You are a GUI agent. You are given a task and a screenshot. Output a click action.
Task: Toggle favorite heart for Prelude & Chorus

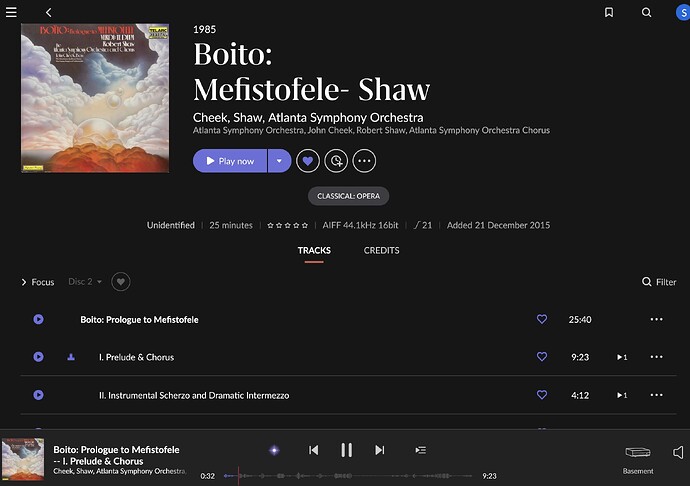[x=542, y=357]
